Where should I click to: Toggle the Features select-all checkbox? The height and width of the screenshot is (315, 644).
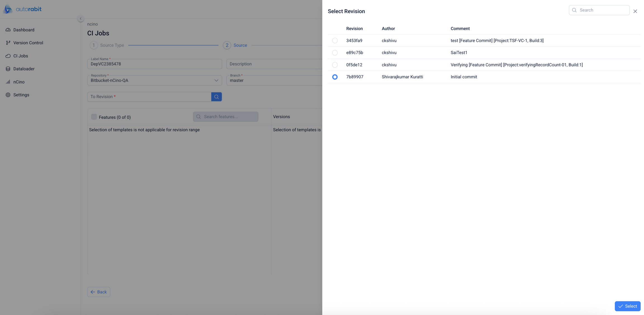(x=94, y=117)
